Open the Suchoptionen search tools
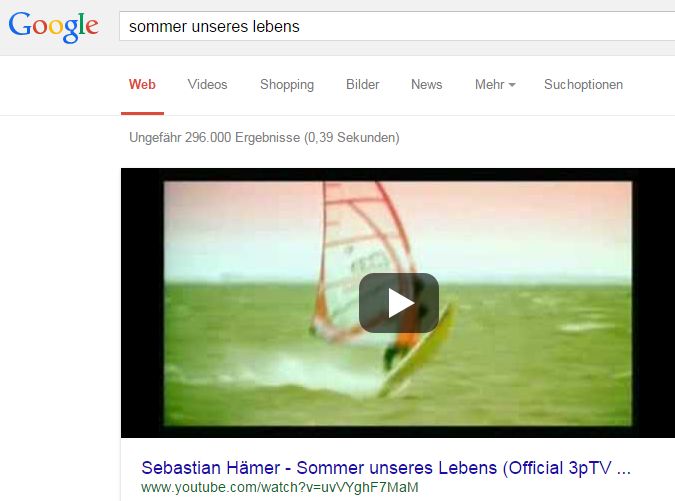 click(583, 84)
